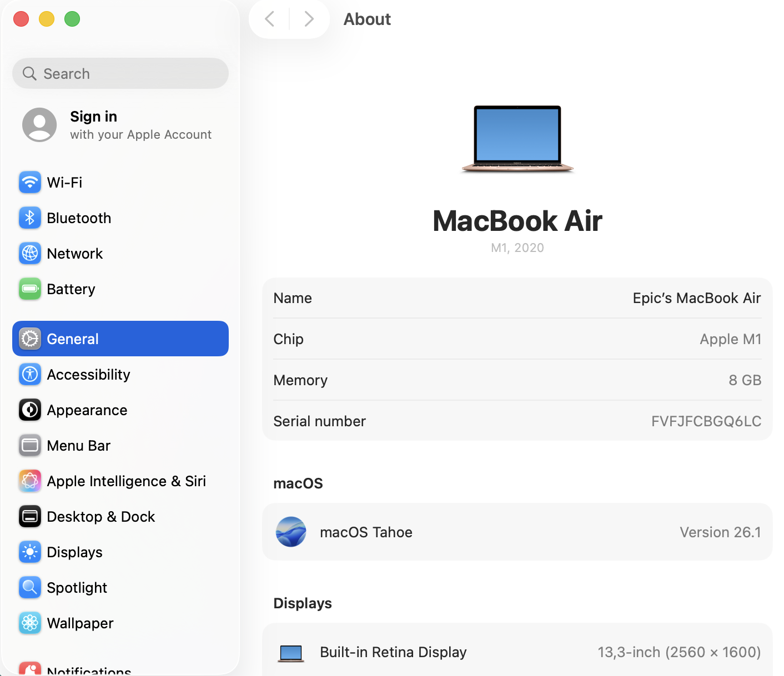Click the Displays sun icon

(30, 552)
